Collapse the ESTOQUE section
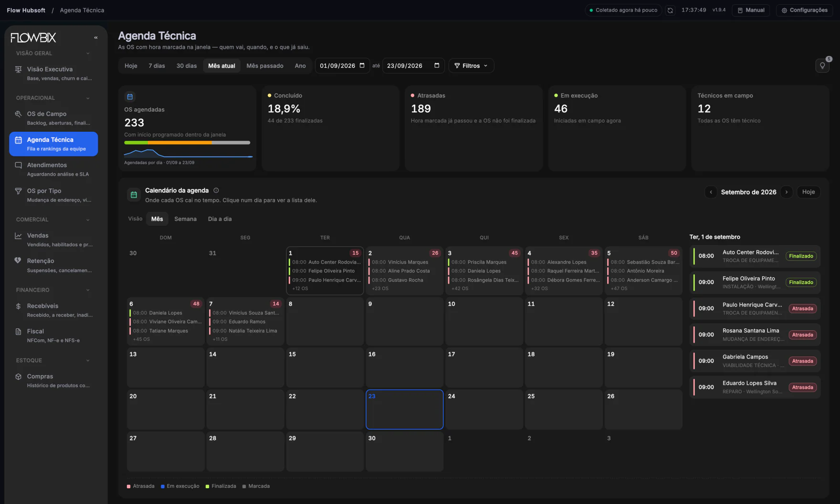 [x=88, y=361]
